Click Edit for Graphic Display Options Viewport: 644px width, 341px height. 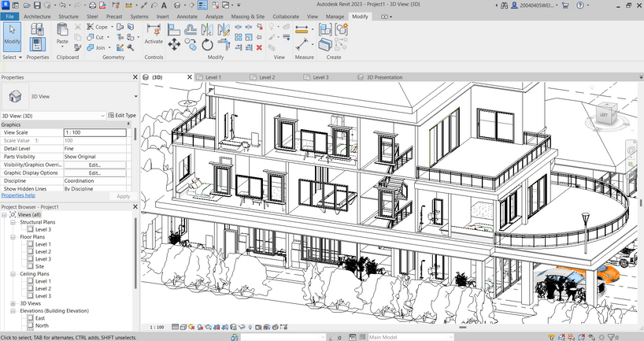[95, 173]
